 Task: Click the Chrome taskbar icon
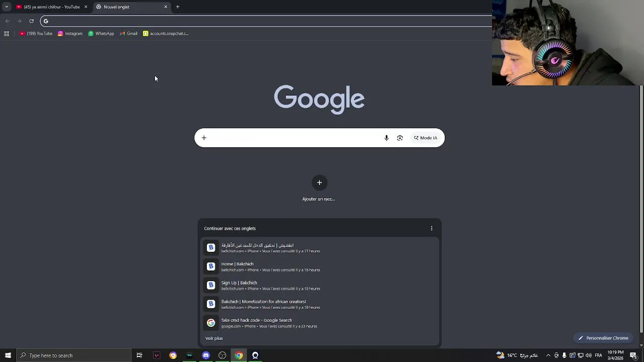[x=239, y=355]
